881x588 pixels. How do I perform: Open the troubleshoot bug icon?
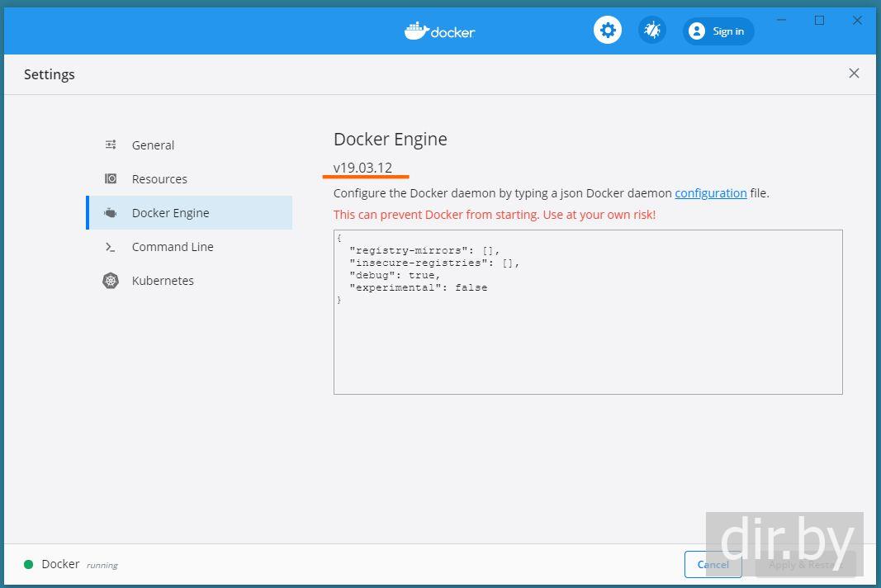[652, 31]
